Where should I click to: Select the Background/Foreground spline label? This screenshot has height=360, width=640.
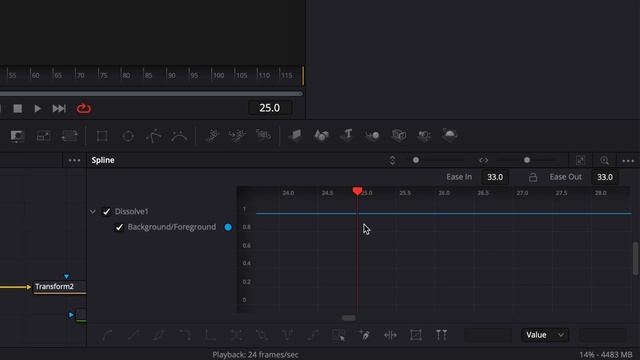(x=172, y=227)
